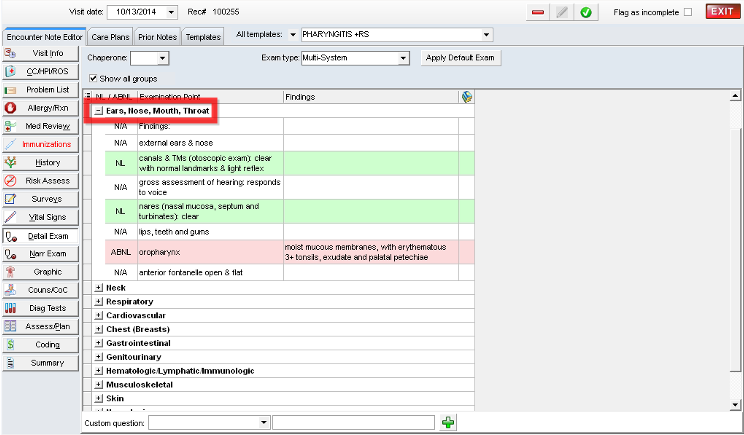Screen dimensions: 744x435
Task: Open Diag Tests section
Action: point(40,308)
